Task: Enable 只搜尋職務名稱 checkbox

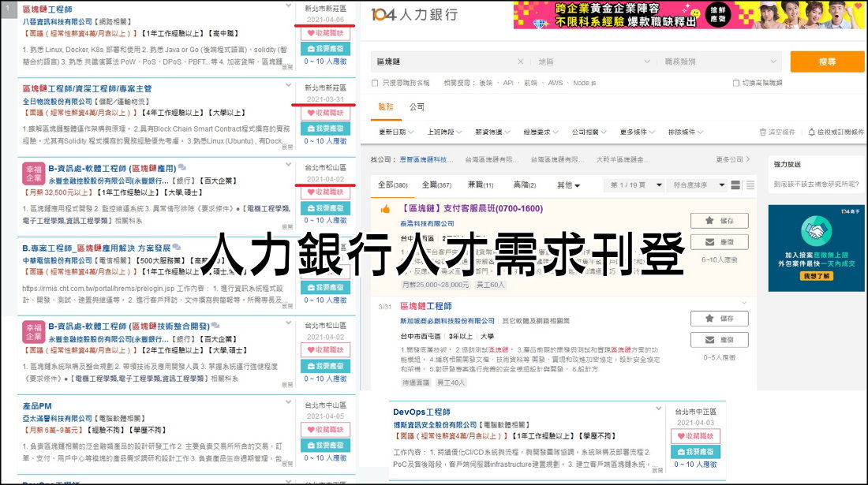Action: 375,83
